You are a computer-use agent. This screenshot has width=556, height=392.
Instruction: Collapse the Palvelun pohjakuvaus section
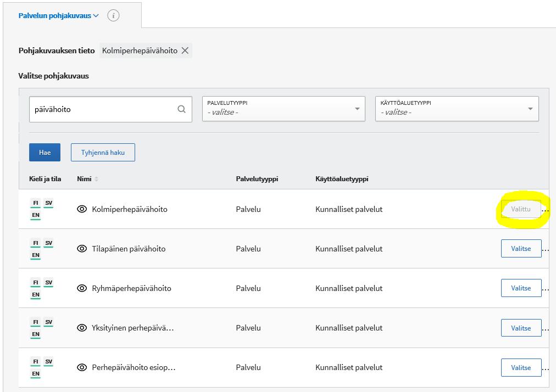58,15
